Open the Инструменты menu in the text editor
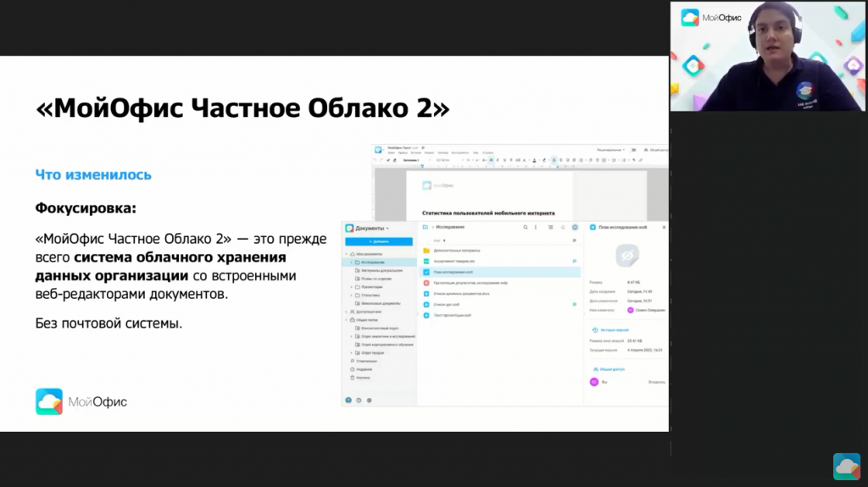 460,152
